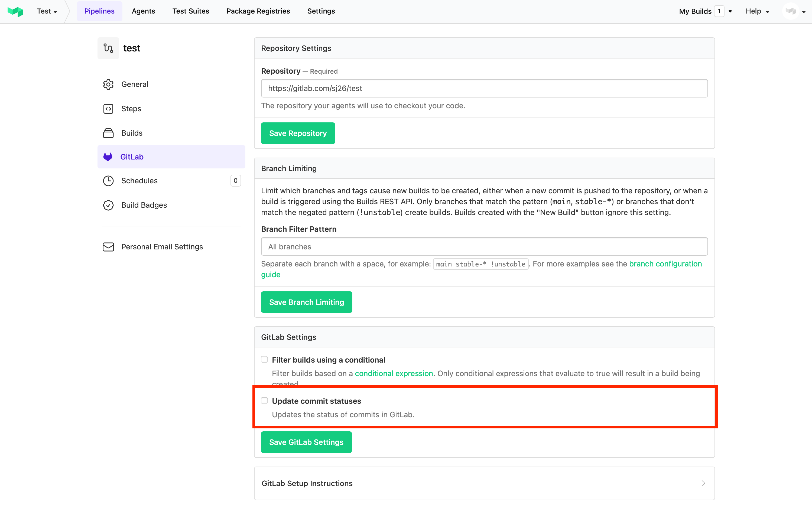Open Package Registries

click(258, 11)
